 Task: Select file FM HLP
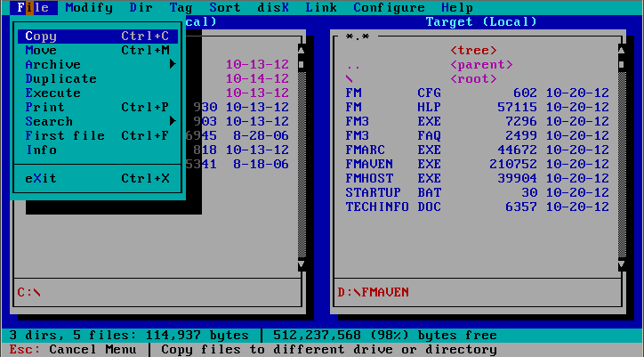tap(477, 107)
